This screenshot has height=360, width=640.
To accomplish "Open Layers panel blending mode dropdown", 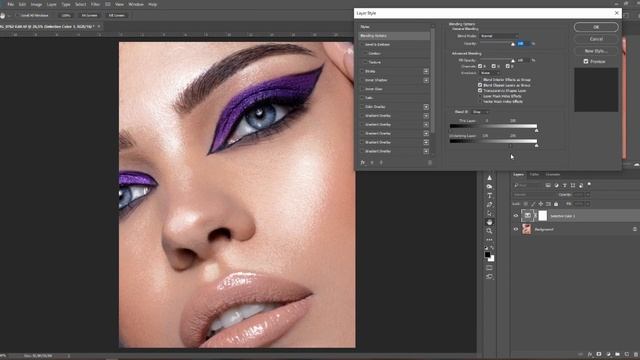I will point(534,195).
